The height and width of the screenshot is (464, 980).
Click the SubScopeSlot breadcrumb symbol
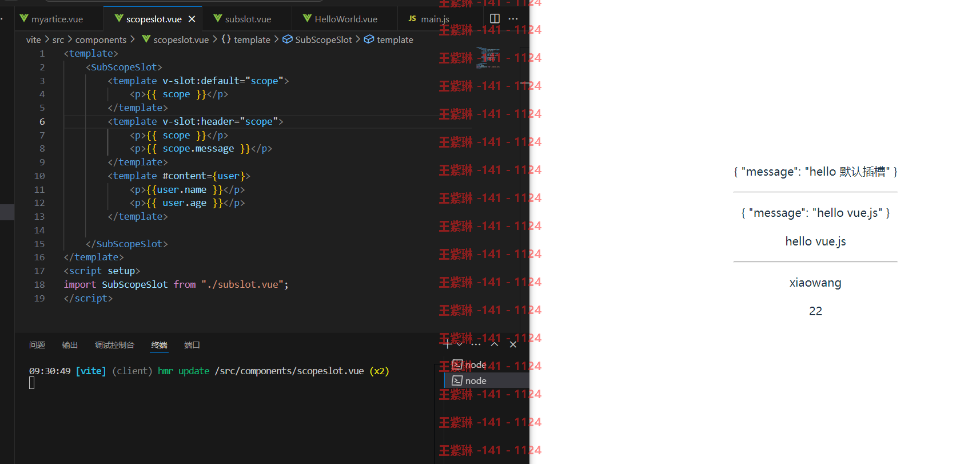coord(317,39)
